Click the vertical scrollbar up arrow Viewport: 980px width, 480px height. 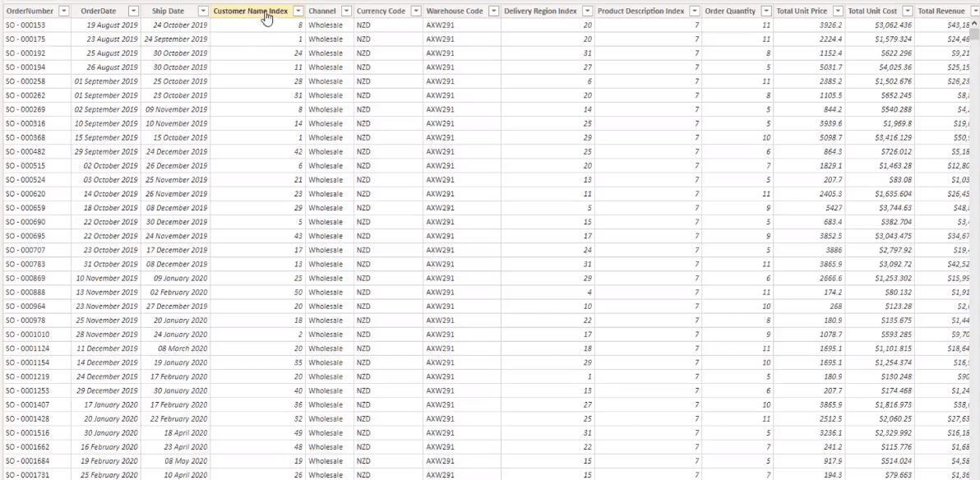point(974,22)
